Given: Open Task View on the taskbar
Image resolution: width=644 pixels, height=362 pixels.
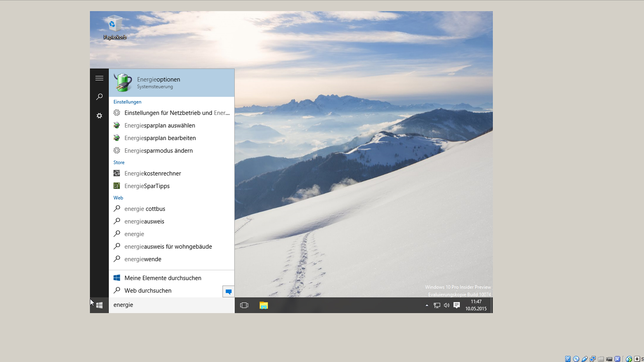Looking at the screenshot, I should [x=244, y=305].
